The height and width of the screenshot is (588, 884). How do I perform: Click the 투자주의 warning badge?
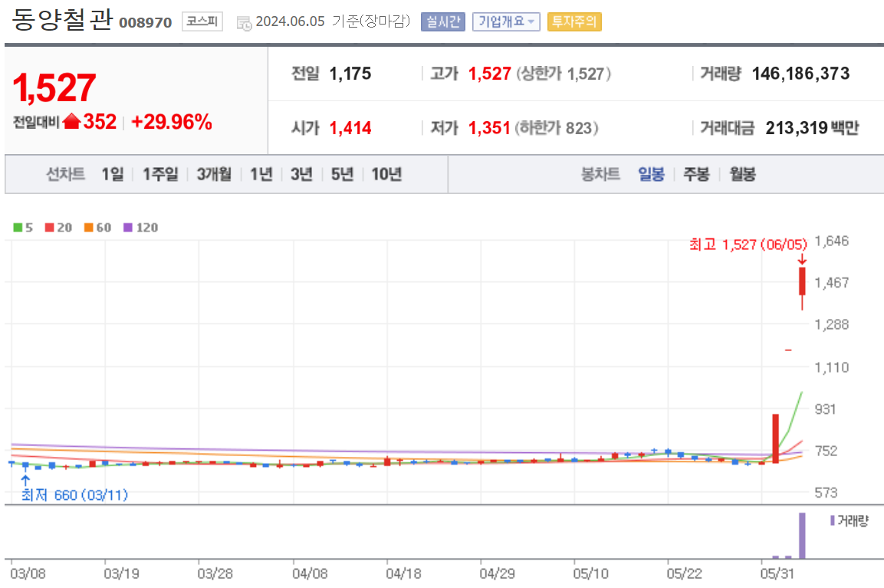coord(574,22)
